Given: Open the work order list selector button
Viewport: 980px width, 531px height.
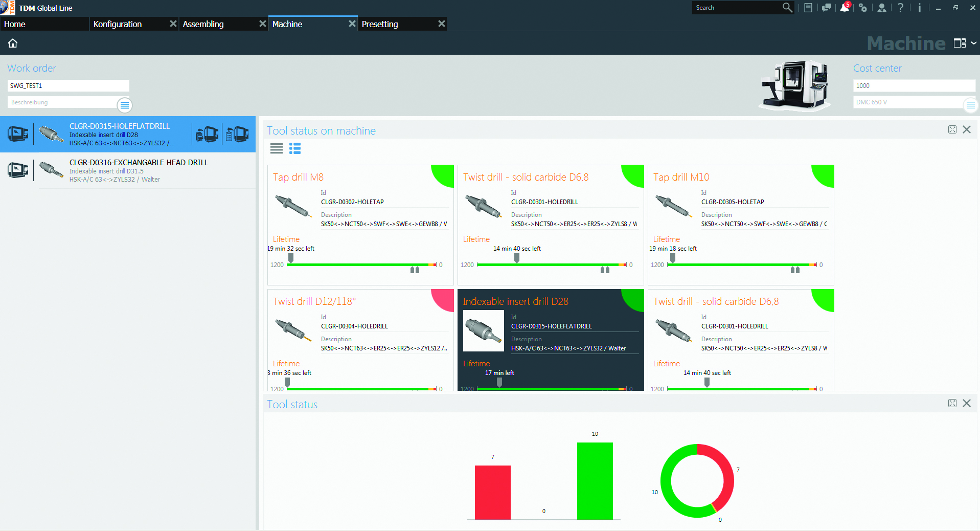Looking at the screenshot, I should tap(124, 105).
